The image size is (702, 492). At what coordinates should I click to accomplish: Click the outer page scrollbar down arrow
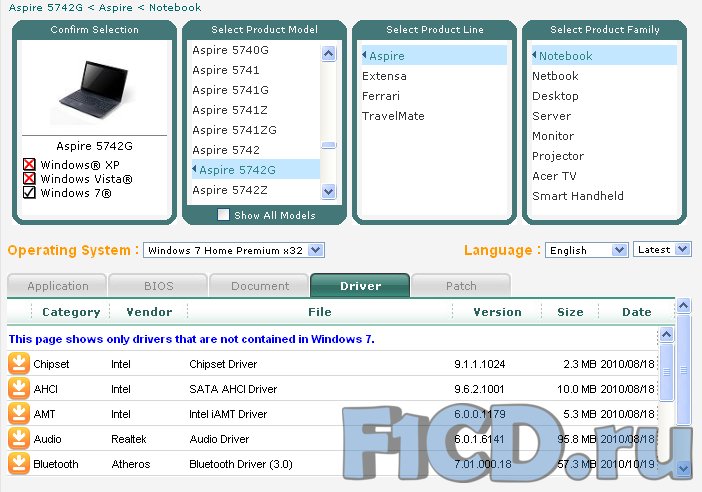pyautogui.click(x=683, y=469)
